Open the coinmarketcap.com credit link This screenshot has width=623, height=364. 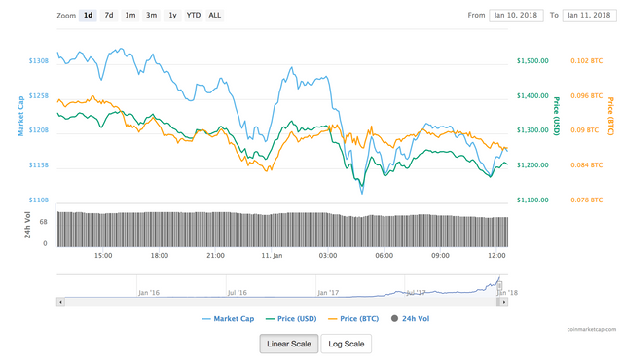tap(592, 329)
